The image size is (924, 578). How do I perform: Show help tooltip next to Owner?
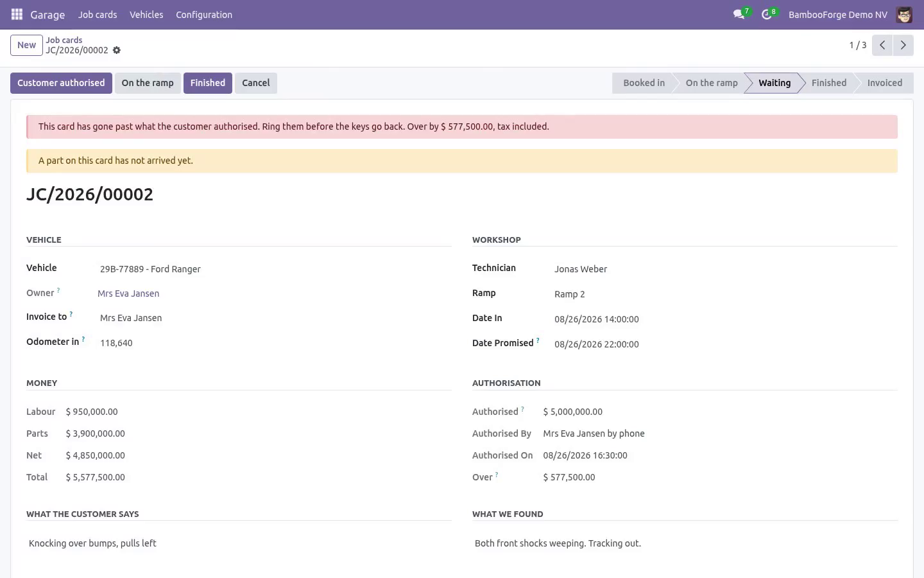pyautogui.click(x=58, y=290)
